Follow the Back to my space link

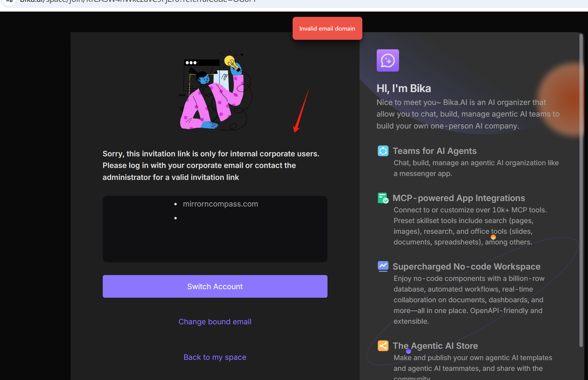(x=215, y=357)
